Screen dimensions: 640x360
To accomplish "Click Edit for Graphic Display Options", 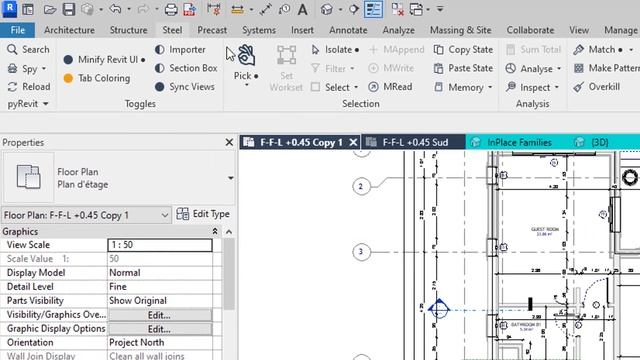I will tap(160, 329).
